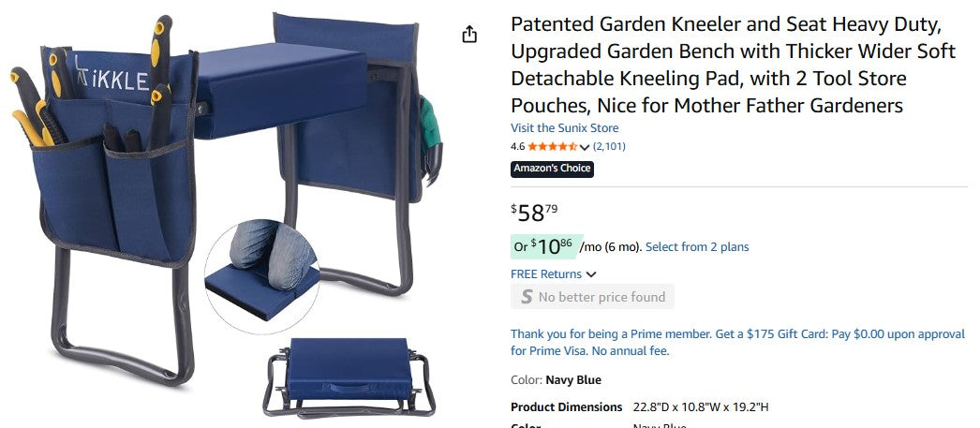Click the Patented Garden Kneeler product title
This screenshot has width=980, height=428.
tap(733, 66)
